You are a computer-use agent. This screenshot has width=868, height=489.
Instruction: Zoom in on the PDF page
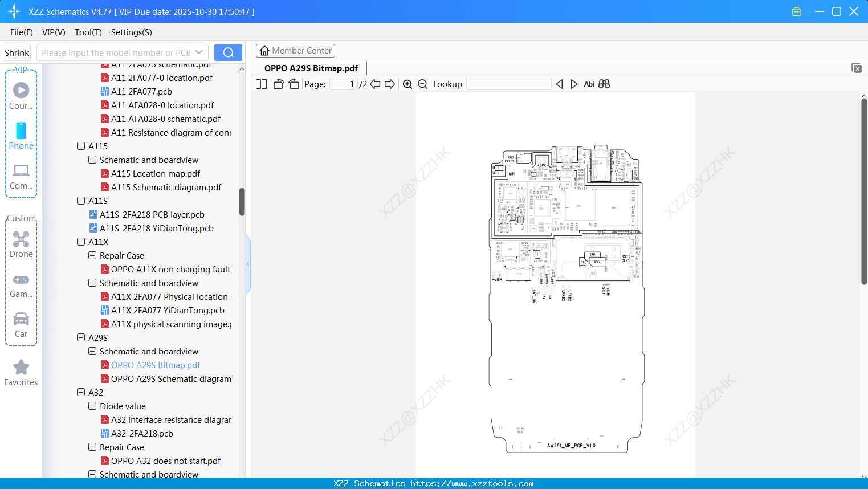click(407, 84)
